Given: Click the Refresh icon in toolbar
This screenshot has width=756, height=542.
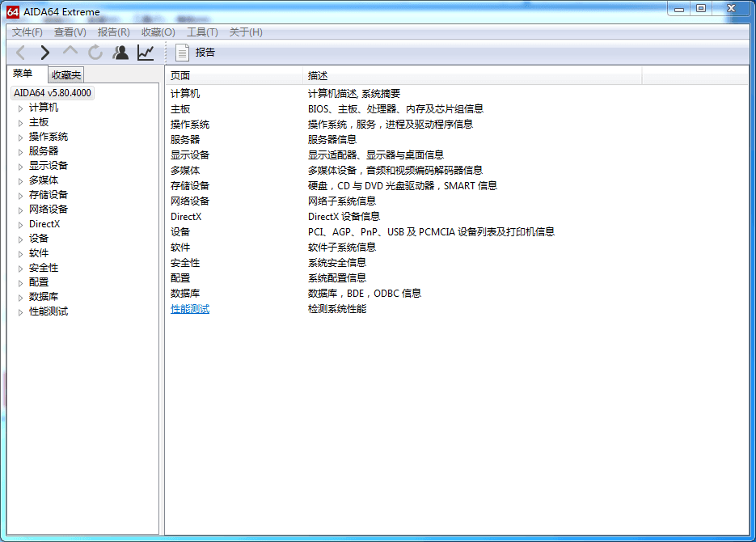Looking at the screenshot, I should pos(95,53).
